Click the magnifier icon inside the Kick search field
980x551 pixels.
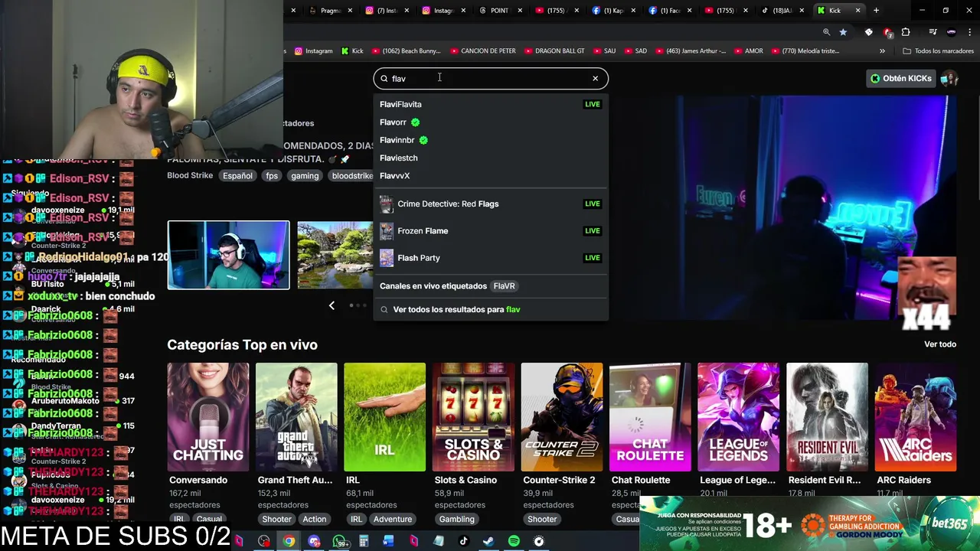[384, 78]
